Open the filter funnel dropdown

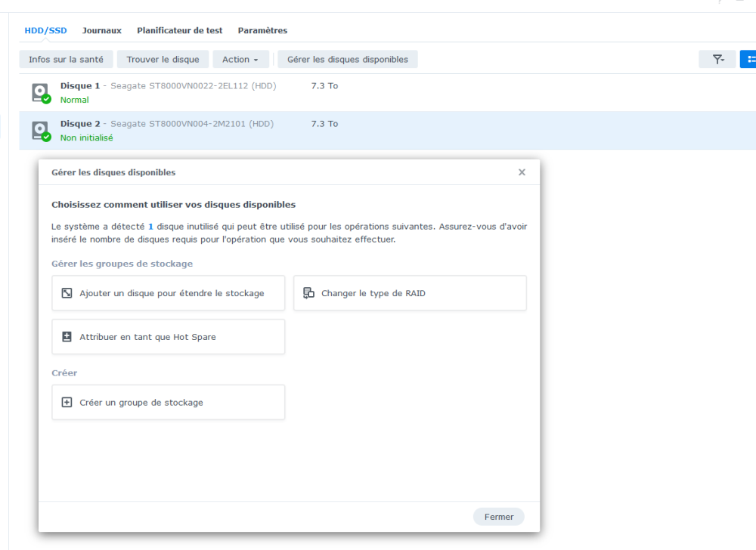717,59
